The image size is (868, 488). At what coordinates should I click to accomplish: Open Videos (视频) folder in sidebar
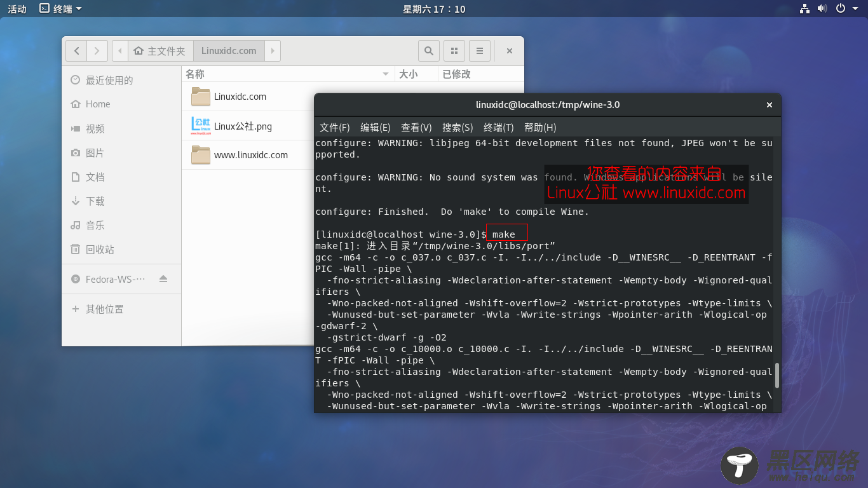pos(121,128)
